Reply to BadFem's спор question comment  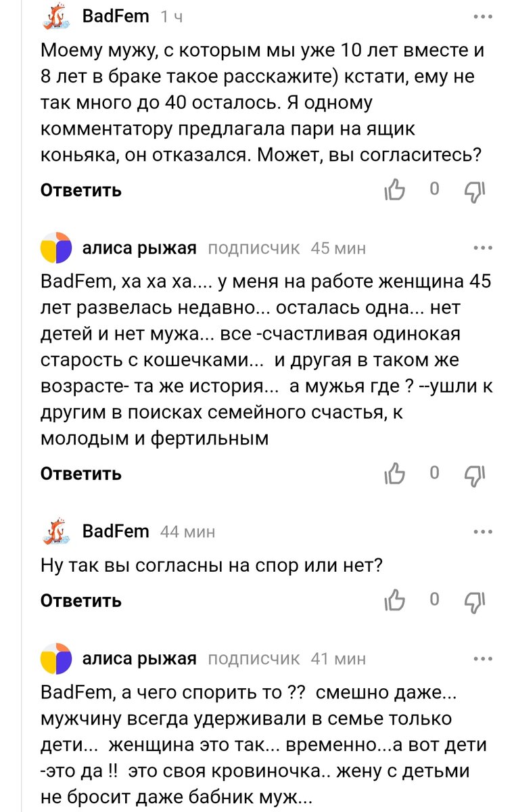click(x=80, y=600)
